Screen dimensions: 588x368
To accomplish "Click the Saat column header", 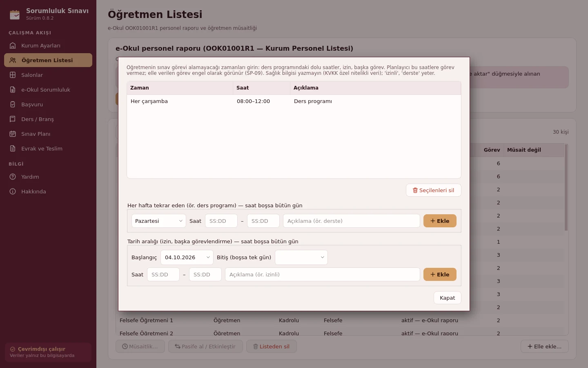I will [262, 88].
